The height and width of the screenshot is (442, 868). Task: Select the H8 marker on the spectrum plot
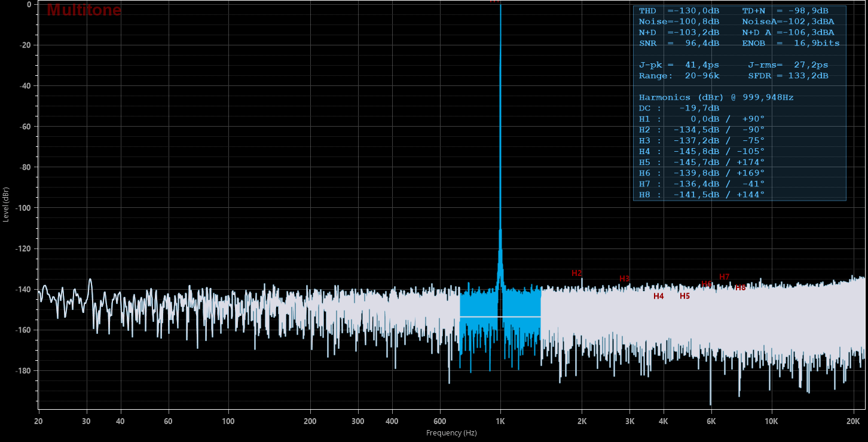coord(740,287)
